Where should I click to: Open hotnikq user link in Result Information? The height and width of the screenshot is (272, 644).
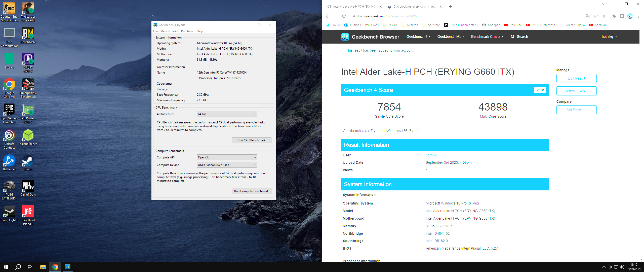pos(431,155)
